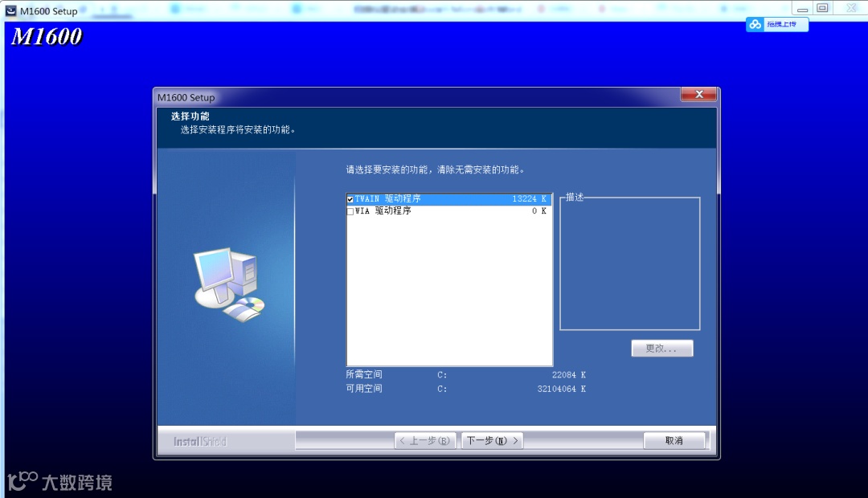The image size is (868, 498).
Task: Check the WIA 驱动程序 checkbox
Action: (x=350, y=211)
